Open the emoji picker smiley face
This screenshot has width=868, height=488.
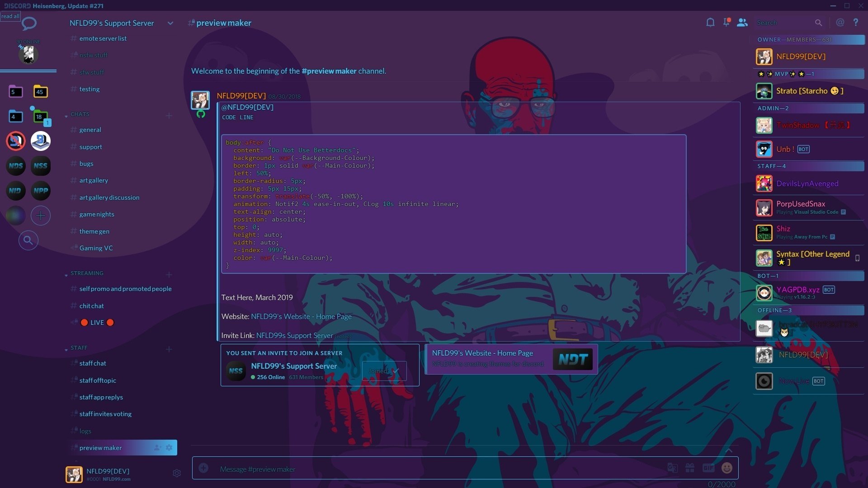pyautogui.click(x=726, y=468)
